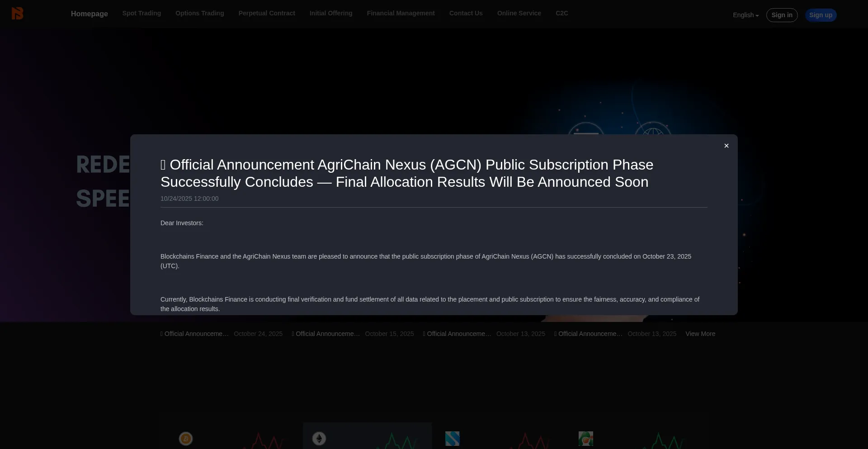Open Spot Trading in the navigation
868x449 pixels.
pyautogui.click(x=142, y=14)
